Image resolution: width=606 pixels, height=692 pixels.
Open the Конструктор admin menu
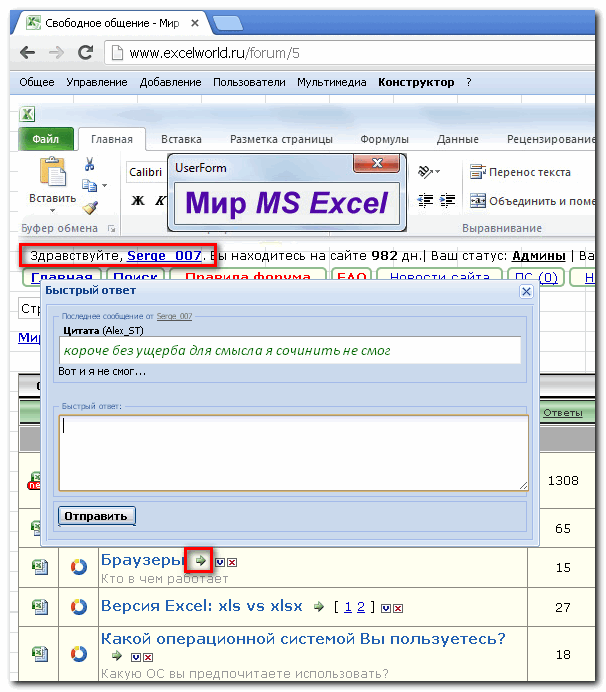tap(416, 82)
